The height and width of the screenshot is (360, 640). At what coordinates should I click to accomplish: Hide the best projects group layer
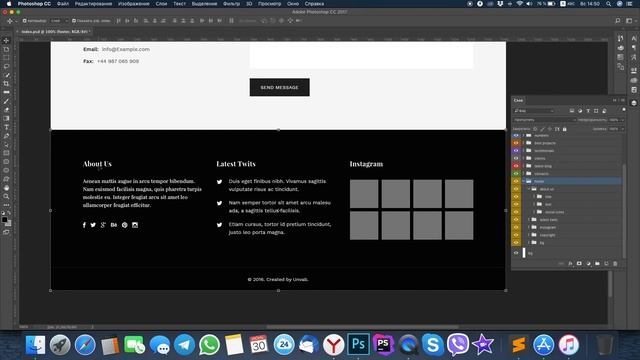pyautogui.click(x=516, y=143)
